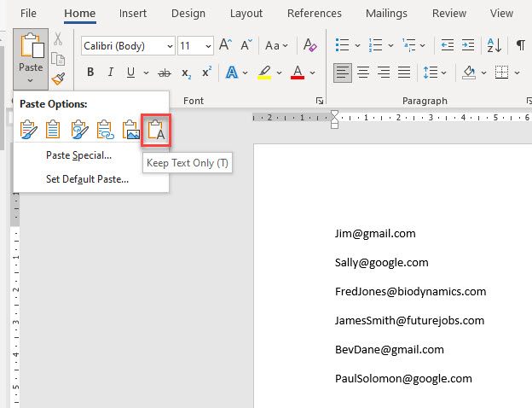Choose the Keep Text Only paste option
The image size is (532, 408).
click(x=156, y=130)
